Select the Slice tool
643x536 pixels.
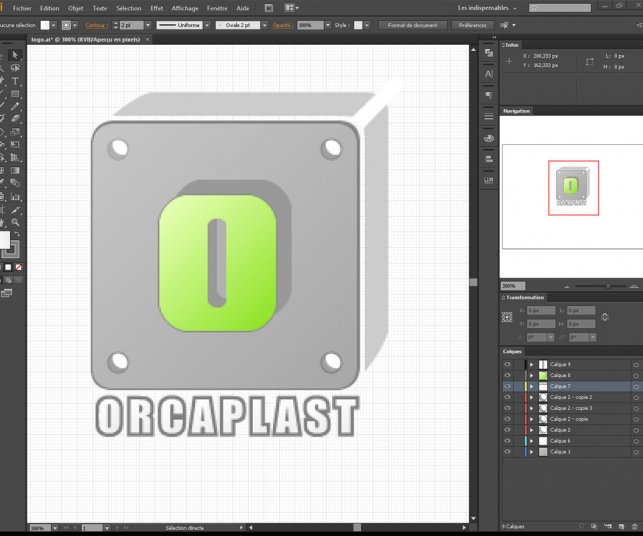[x=15, y=210]
